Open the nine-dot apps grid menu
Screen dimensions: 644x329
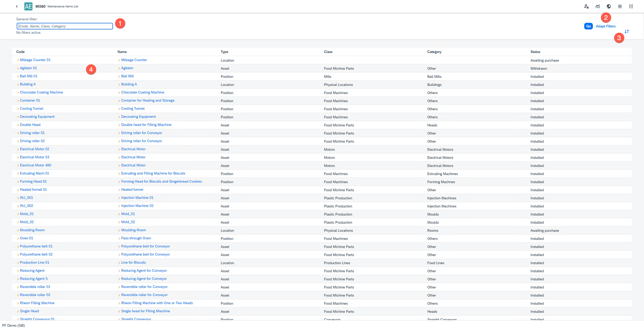pos(631,6)
